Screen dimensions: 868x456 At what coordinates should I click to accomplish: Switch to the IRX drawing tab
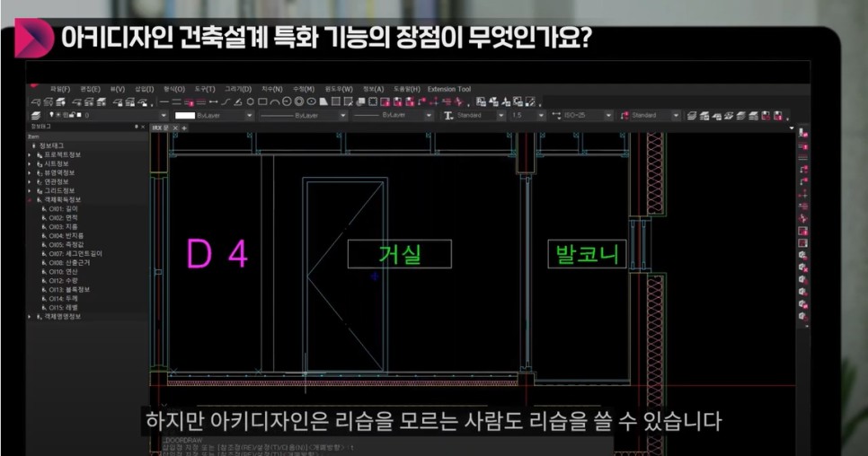(161, 127)
